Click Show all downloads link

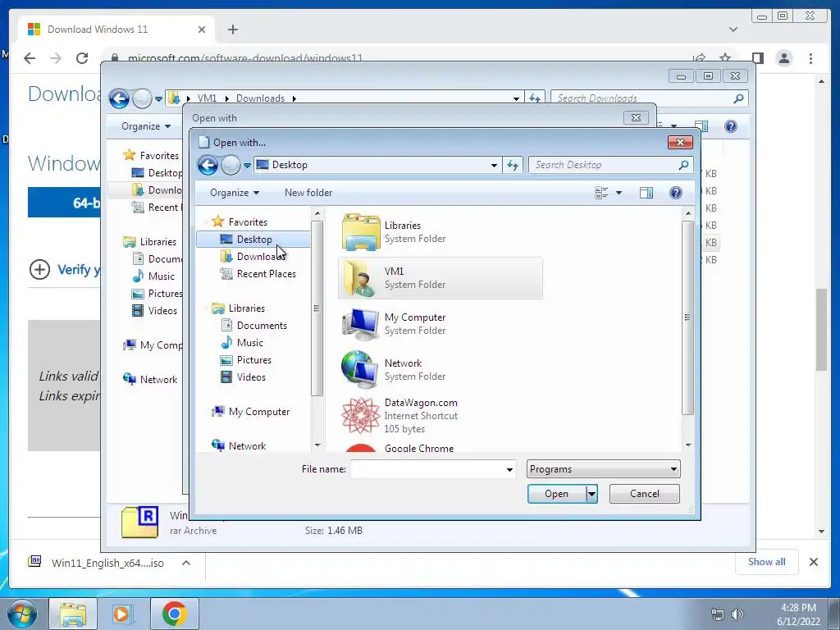click(x=767, y=562)
